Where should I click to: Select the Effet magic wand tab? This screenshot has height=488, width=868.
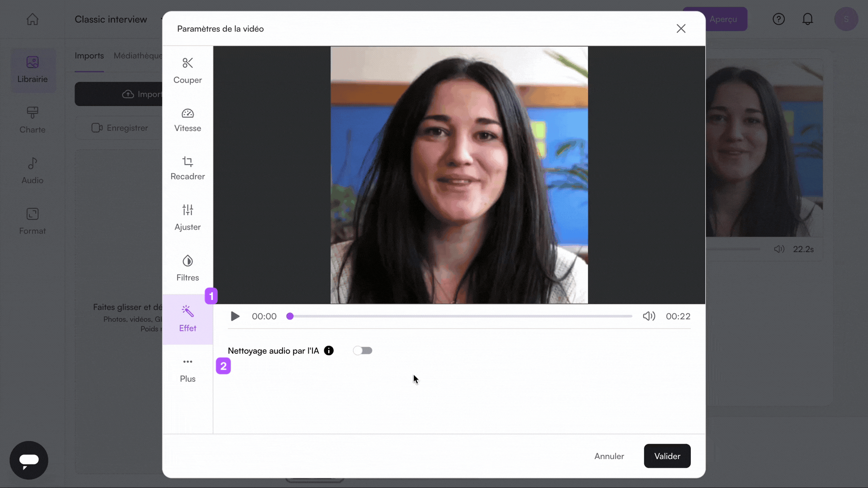click(188, 319)
